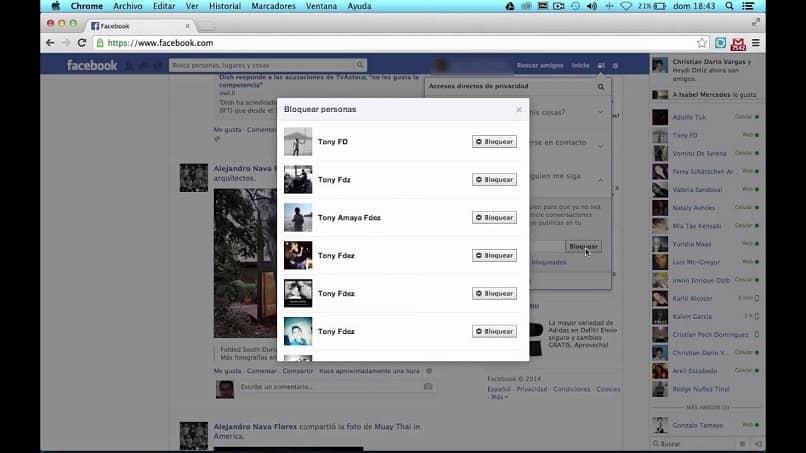Open the Ayuda menu
This screenshot has width=806, height=453.
359,6
